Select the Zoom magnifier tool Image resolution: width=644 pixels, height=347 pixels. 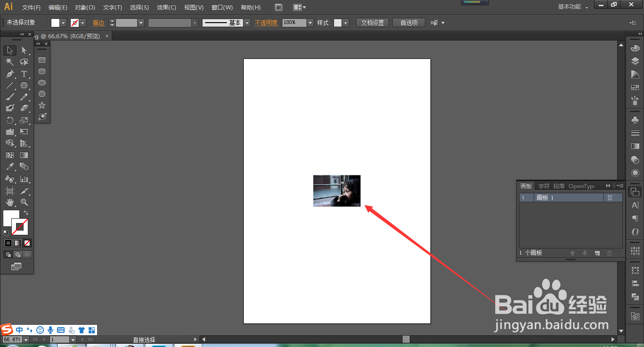tap(25, 202)
